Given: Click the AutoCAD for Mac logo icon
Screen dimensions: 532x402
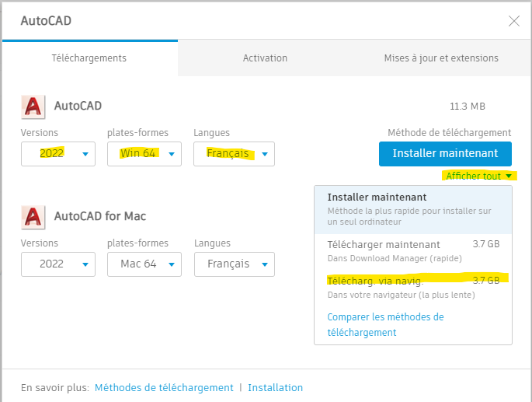Looking at the screenshot, I should tap(33, 216).
